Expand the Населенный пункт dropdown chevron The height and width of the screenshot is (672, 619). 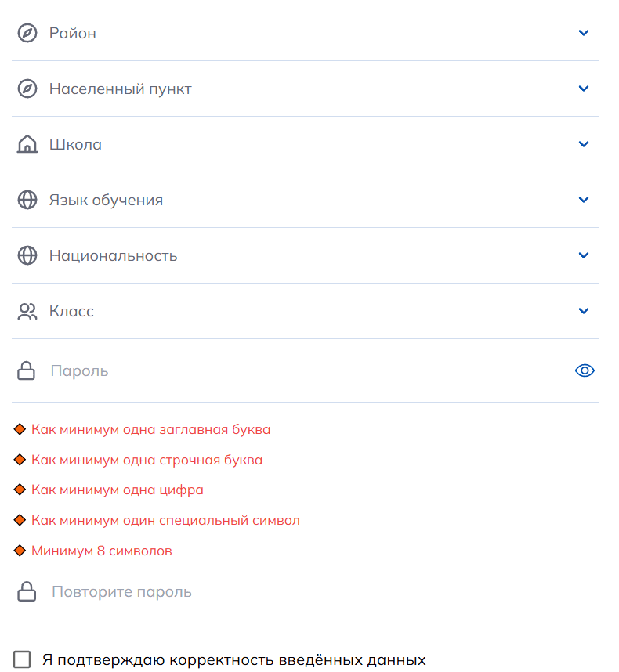584,89
